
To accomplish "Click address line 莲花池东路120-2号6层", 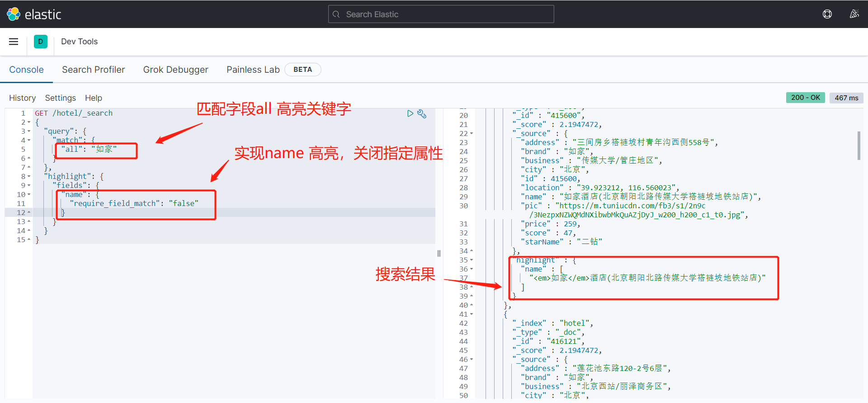I will (x=596, y=369).
